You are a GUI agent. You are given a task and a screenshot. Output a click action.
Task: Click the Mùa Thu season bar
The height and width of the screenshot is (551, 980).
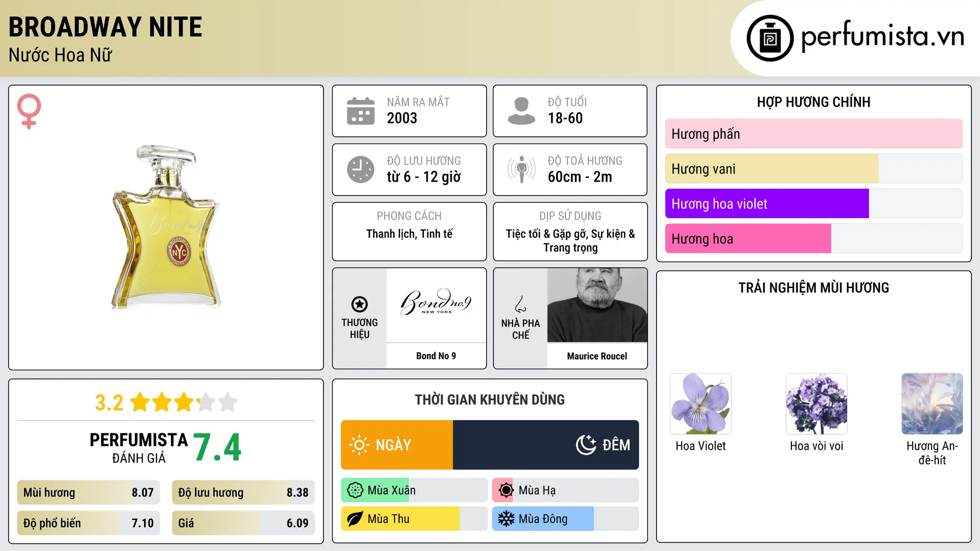[414, 519]
